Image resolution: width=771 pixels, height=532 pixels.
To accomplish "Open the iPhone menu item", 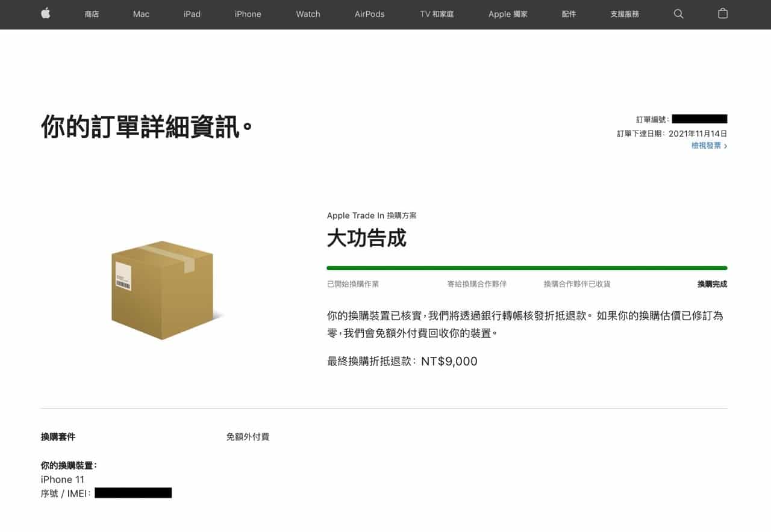I will [x=248, y=14].
